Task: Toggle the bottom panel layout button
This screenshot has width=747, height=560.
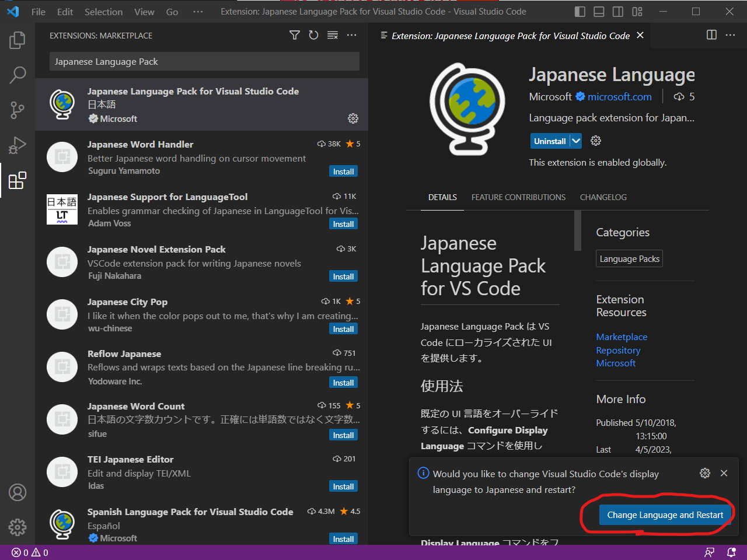Action: click(x=599, y=12)
